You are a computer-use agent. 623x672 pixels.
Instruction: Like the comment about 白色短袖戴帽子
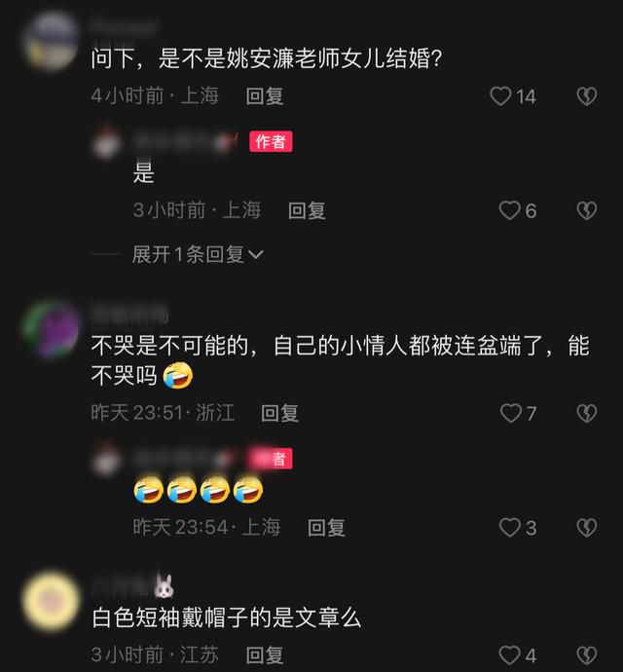[509, 655]
